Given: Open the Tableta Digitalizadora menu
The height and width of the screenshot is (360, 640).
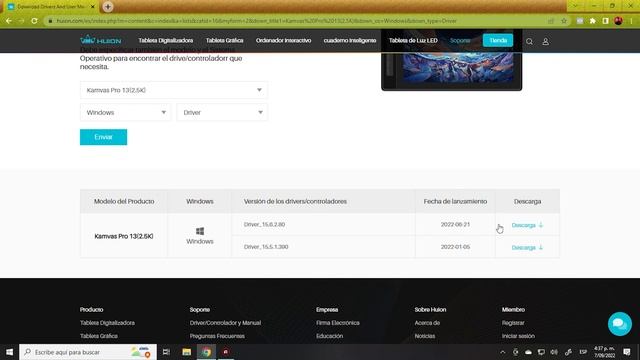Looking at the screenshot, I should 166,40.
